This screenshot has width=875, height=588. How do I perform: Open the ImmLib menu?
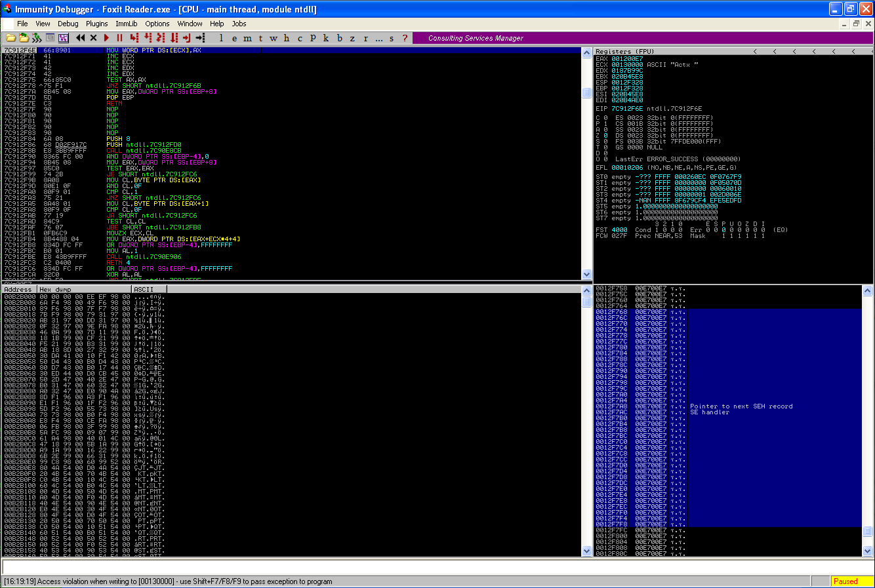[x=127, y=24]
